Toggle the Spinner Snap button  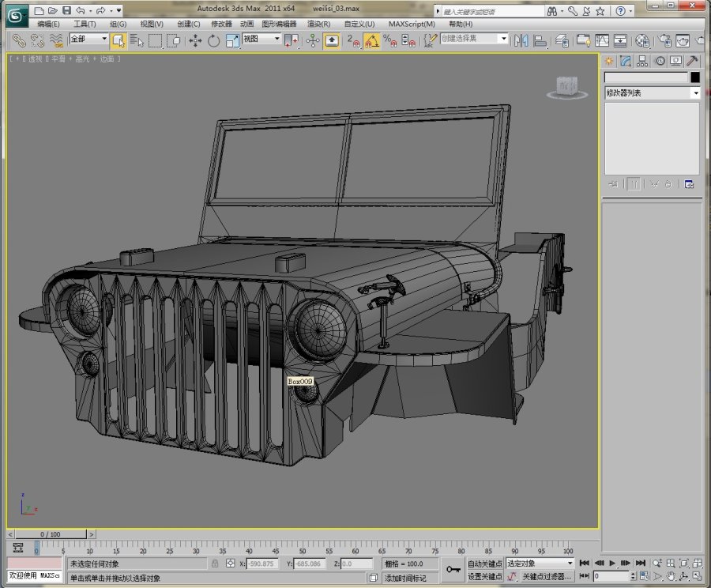(408, 41)
